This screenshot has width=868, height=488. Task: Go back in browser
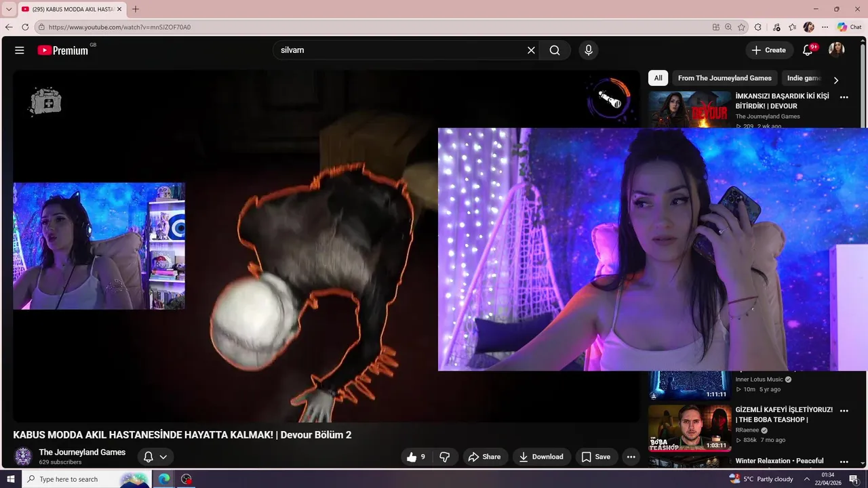click(x=9, y=27)
